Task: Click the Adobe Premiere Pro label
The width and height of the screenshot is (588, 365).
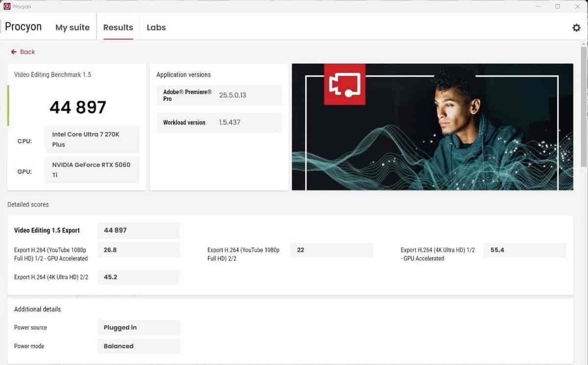Action: pyautogui.click(x=188, y=96)
